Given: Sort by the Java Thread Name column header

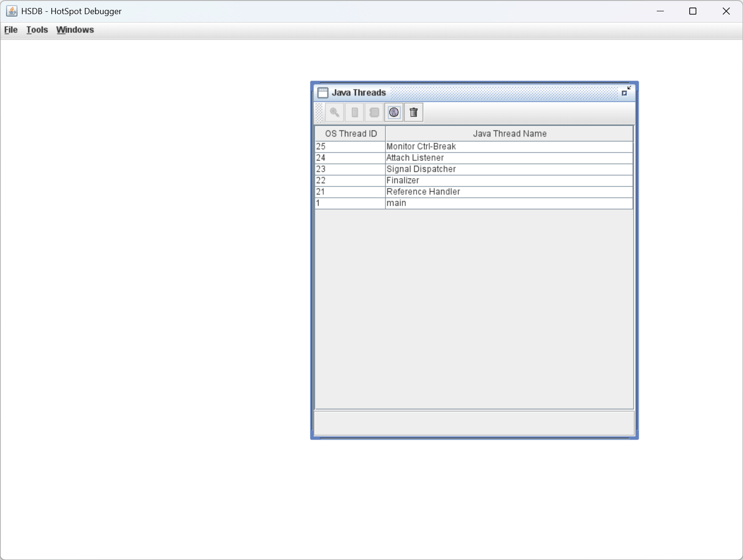Looking at the screenshot, I should pyautogui.click(x=509, y=134).
